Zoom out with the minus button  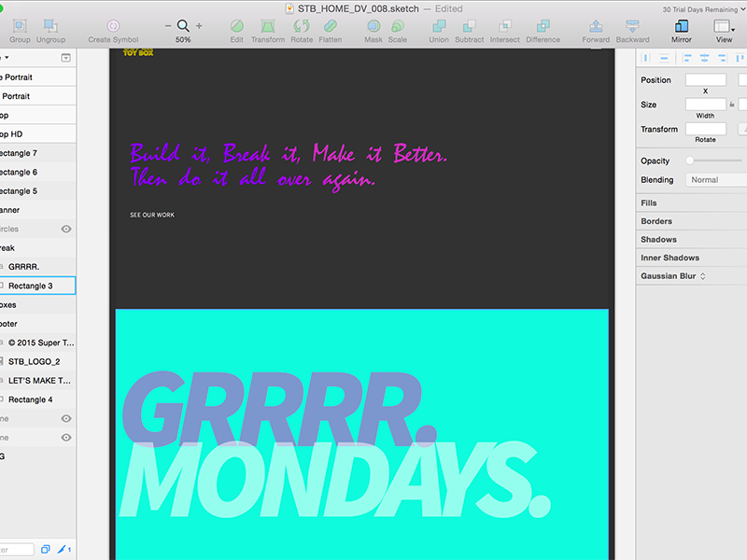pyautogui.click(x=168, y=26)
